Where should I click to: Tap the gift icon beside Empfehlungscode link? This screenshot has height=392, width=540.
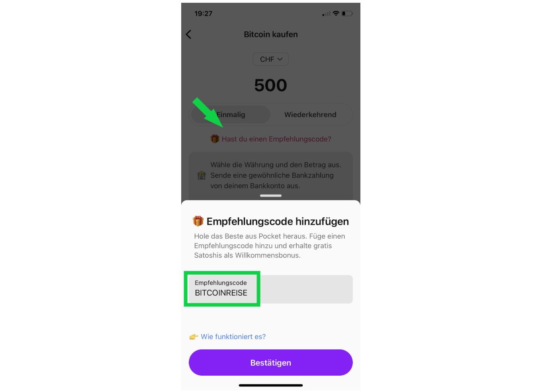[x=215, y=139]
